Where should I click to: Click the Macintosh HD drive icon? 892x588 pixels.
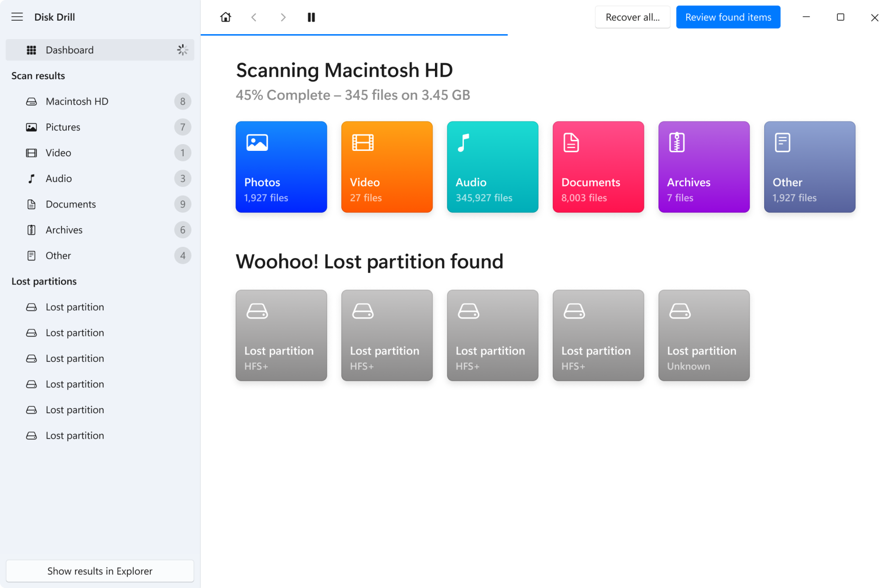click(x=31, y=101)
